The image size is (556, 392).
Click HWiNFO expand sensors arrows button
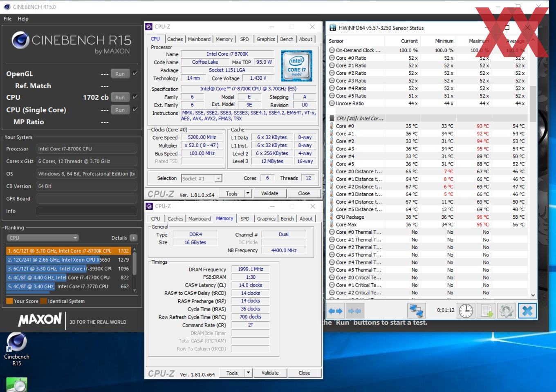click(336, 311)
